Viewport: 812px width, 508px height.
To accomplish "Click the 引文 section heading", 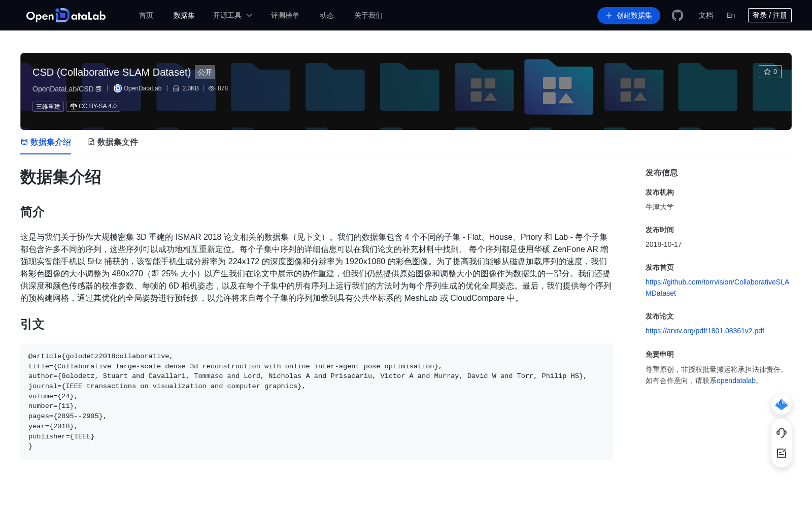I will (32, 324).
